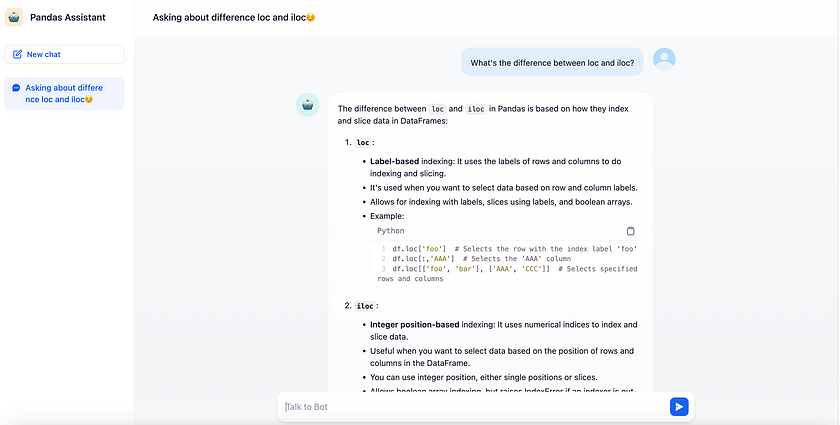Click the user message about loc and iloc
Screen dimensions: 840x425
click(x=552, y=63)
